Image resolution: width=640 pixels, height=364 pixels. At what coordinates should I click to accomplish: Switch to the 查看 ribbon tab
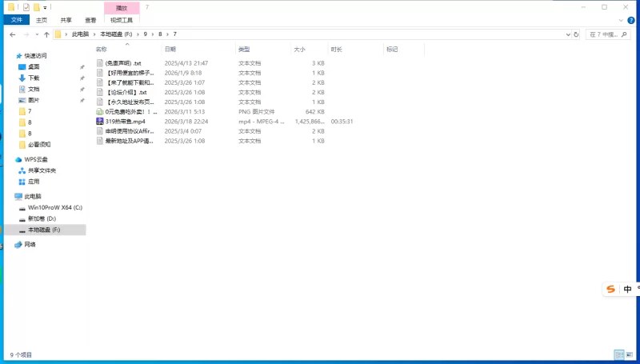point(90,20)
